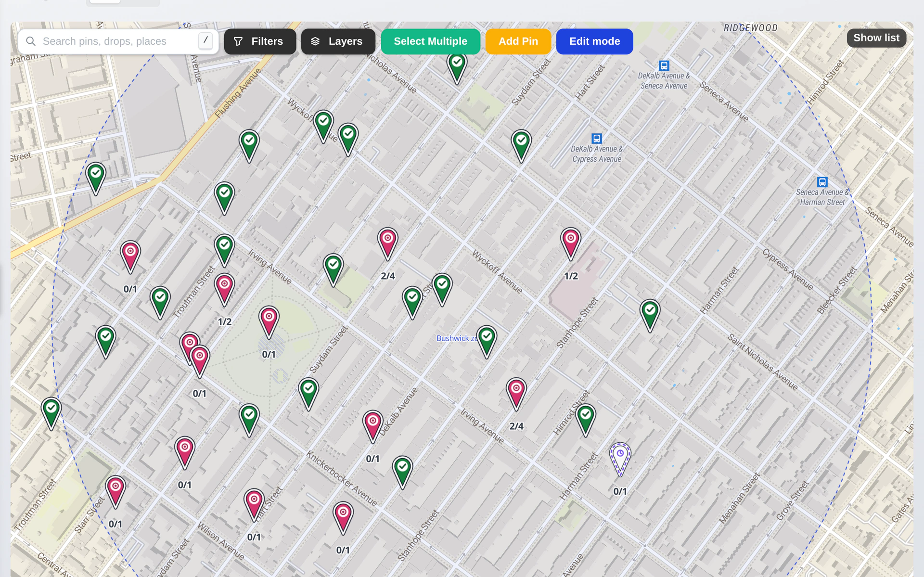Click the stacked layers icon
Image resolution: width=924 pixels, height=577 pixels.
pyautogui.click(x=315, y=41)
